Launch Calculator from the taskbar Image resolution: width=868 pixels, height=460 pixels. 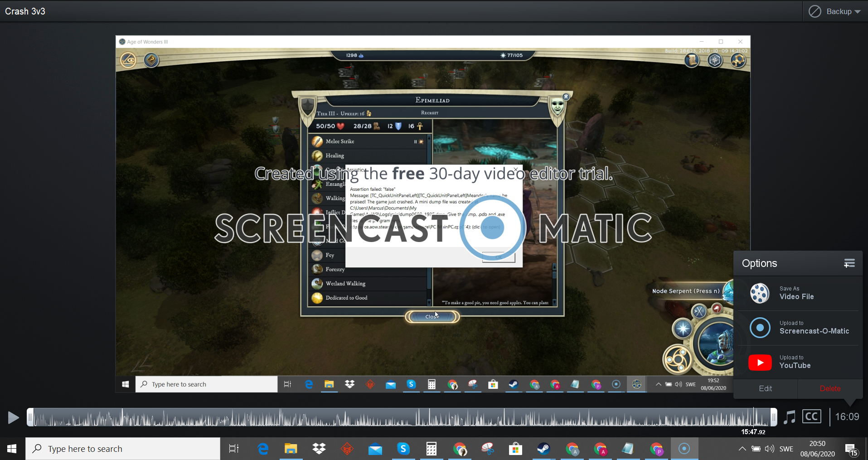pyautogui.click(x=431, y=449)
